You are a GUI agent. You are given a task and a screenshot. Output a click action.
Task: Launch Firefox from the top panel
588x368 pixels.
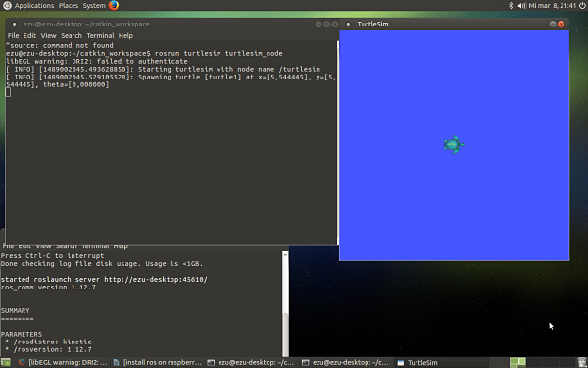pyautogui.click(x=114, y=5)
